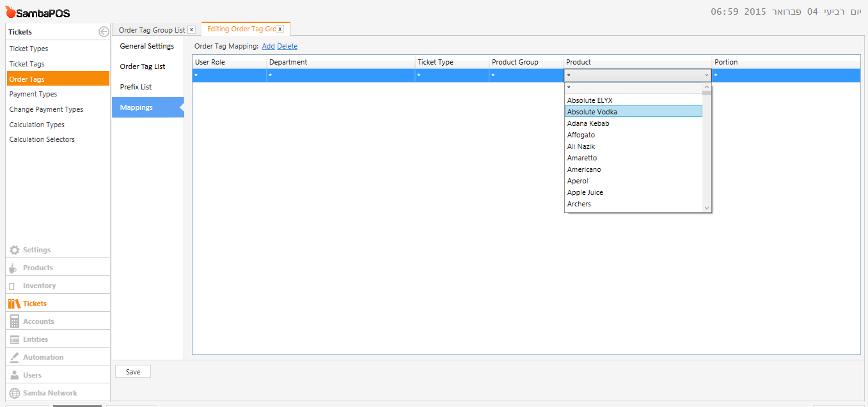The height and width of the screenshot is (407, 868).
Task: Click the Settings gear icon
Action: pos(14,250)
